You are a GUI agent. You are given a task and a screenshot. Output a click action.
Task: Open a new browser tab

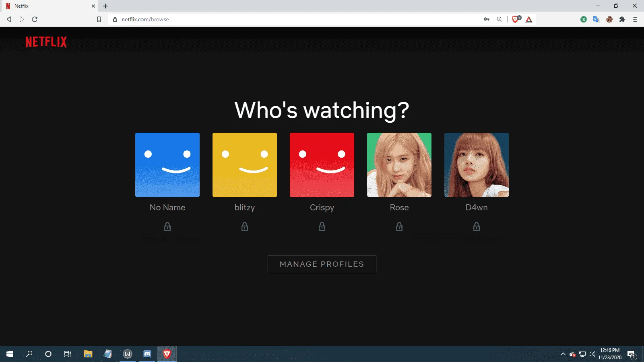pyautogui.click(x=105, y=6)
